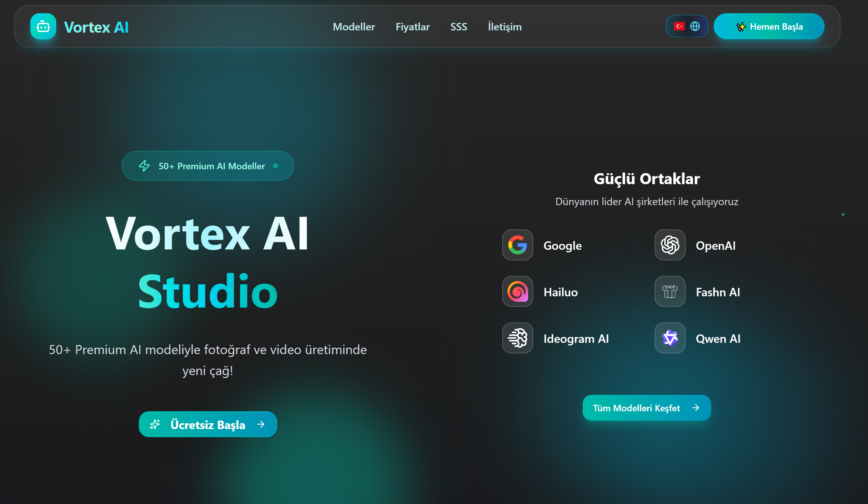
Task: Click the Turkish flag icon
Action: pyautogui.click(x=679, y=26)
